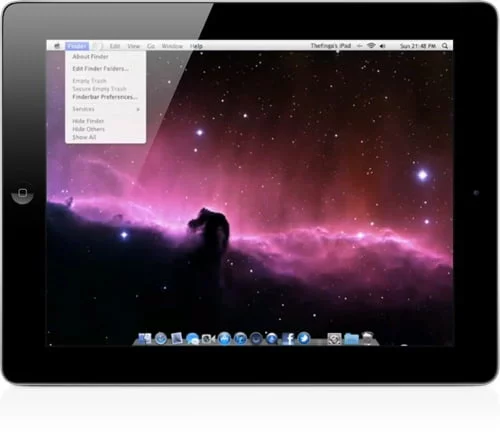Open the blue folder stack in dock
Viewport: 500px width, 435px height.
351,339
